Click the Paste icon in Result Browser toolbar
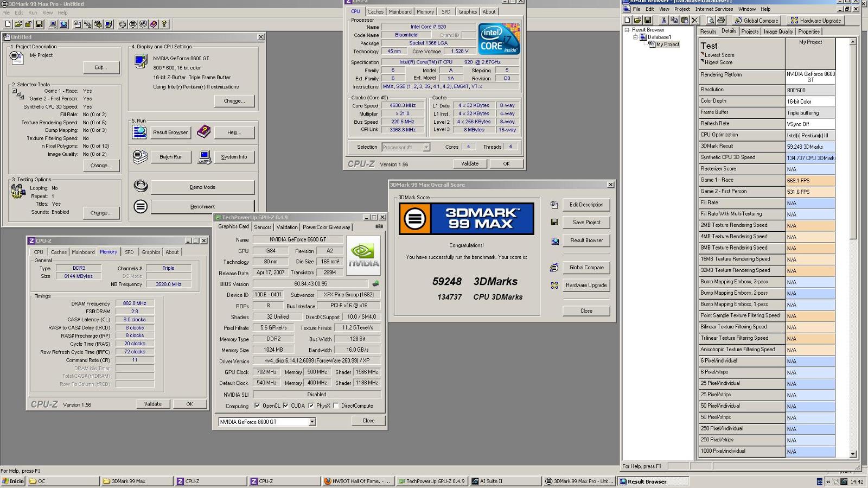The image size is (868, 488). click(685, 20)
